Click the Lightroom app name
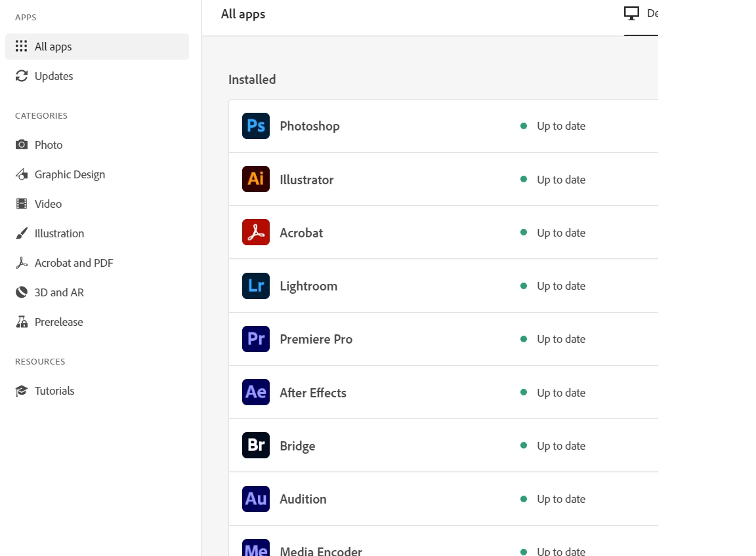 [308, 286]
